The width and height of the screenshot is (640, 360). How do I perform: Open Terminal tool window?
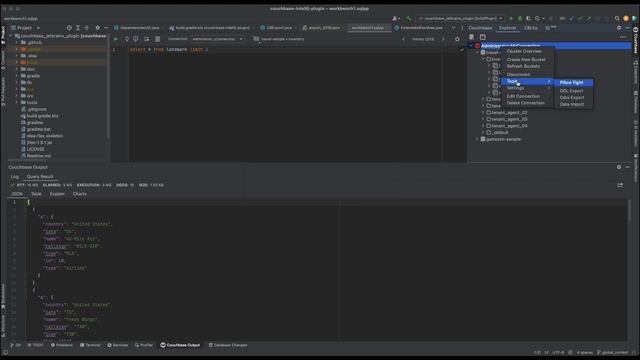[x=90, y=345]
